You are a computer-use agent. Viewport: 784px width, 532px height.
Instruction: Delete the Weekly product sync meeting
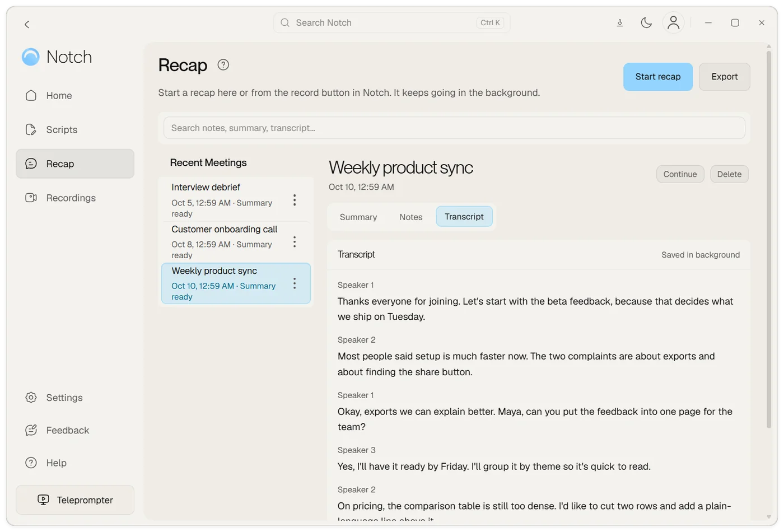pos(729,174)
